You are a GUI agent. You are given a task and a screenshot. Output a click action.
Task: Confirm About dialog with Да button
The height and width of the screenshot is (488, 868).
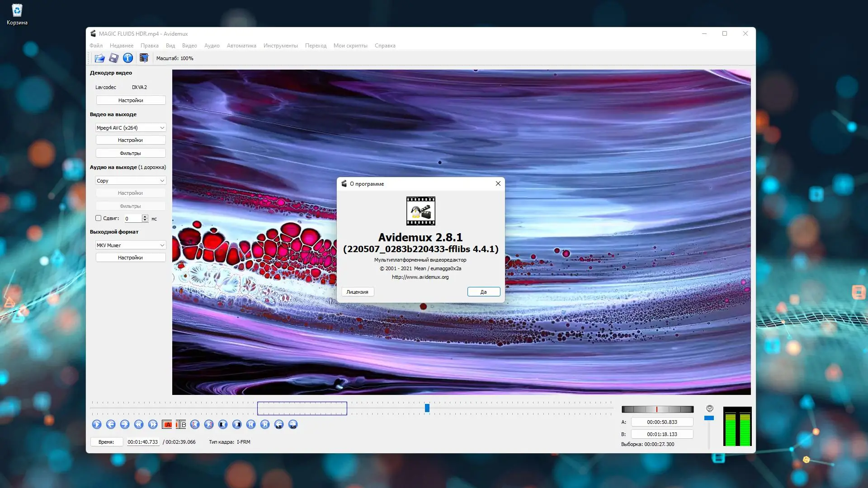click(x=483, y=292)
